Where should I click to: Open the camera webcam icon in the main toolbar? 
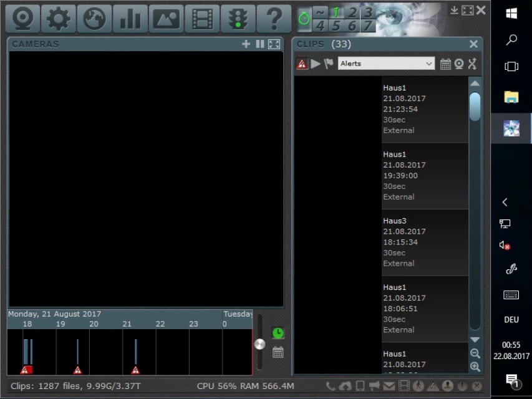22,19
